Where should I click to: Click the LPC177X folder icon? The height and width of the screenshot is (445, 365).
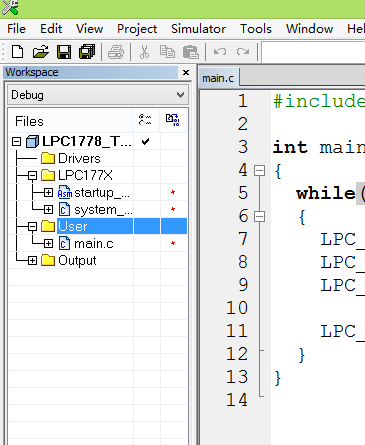[x=48, y=175]
